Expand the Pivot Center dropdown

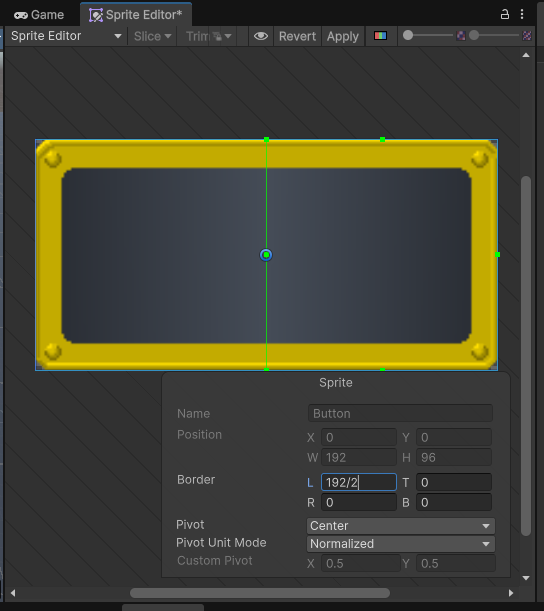[401, 526]
